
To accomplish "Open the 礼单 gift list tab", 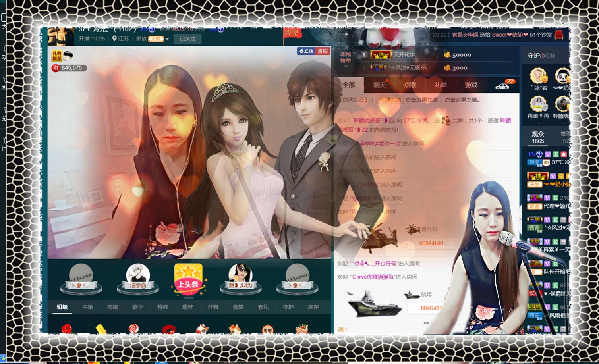I will coord(441,85).
